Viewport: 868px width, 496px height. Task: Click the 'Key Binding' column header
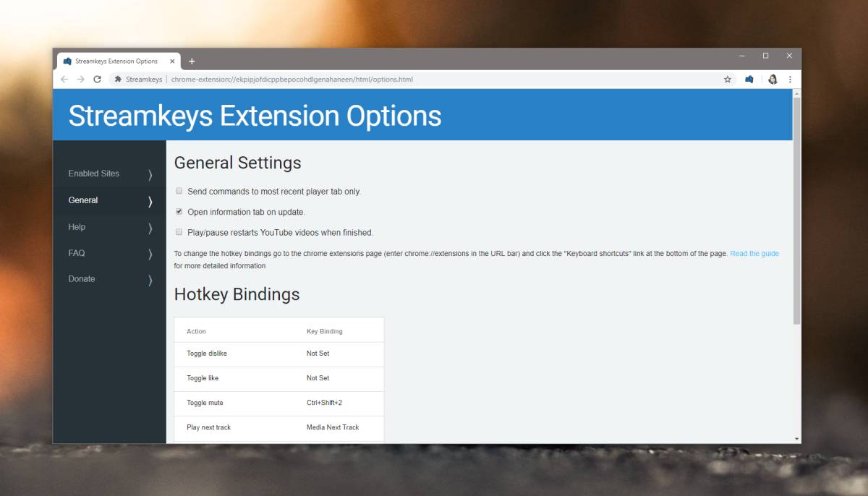325,331
